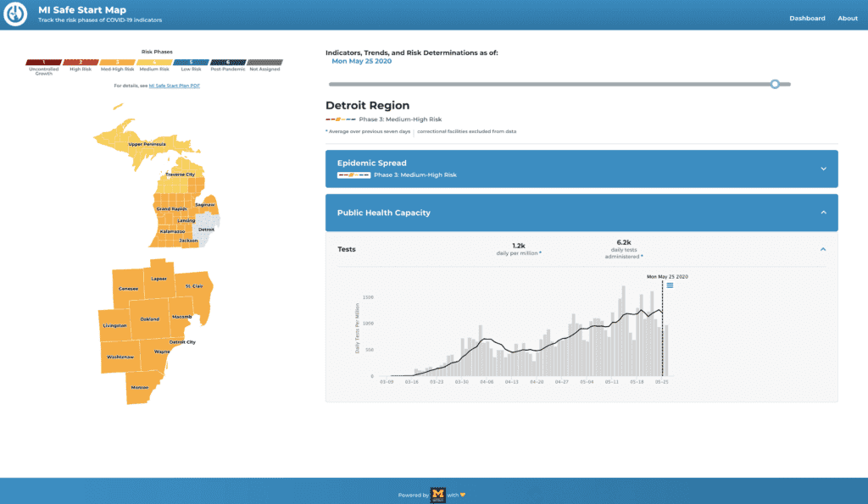Click Oakland county on the Detroit map

coord(149,318)
